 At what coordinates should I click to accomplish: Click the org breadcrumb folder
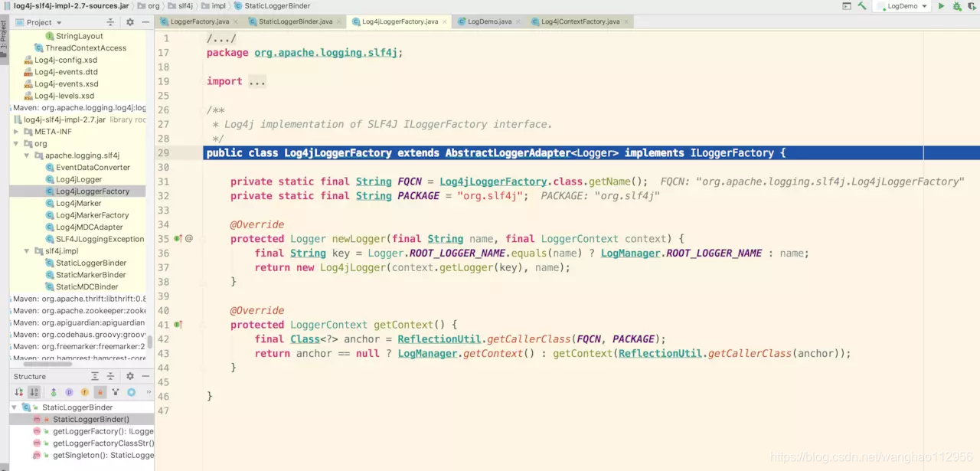point(149,6)
